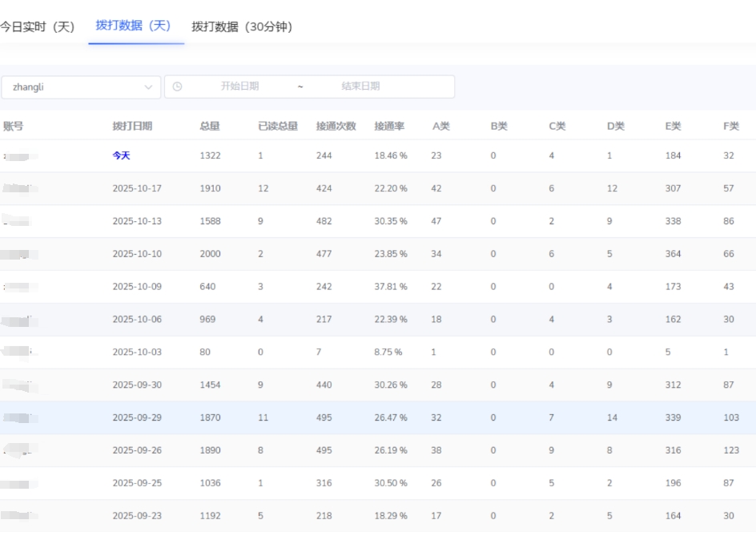Open the 拨打数据（30分钟） tab
The height and width of the screenshot is (536, 756).
(242, 26)
